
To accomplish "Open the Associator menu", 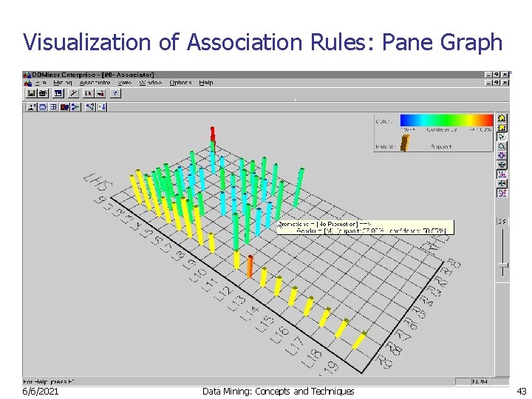I will [x=95, y=83].
